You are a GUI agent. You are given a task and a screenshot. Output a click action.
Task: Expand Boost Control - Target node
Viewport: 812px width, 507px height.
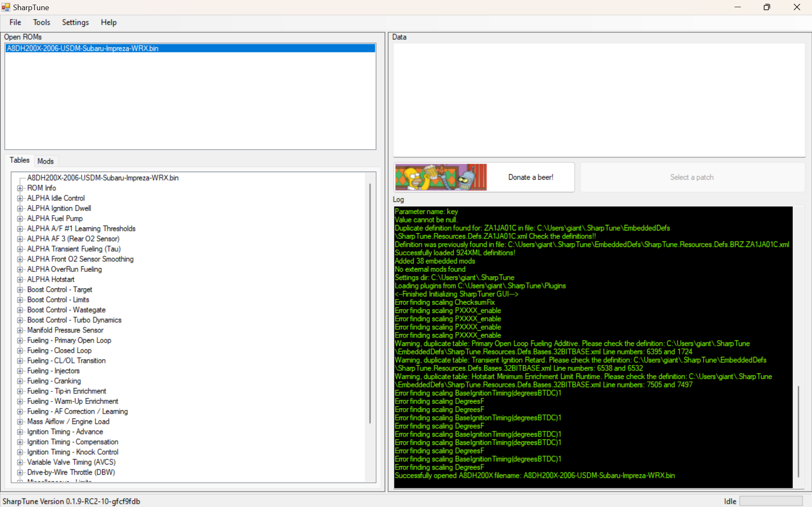point(20,290)
